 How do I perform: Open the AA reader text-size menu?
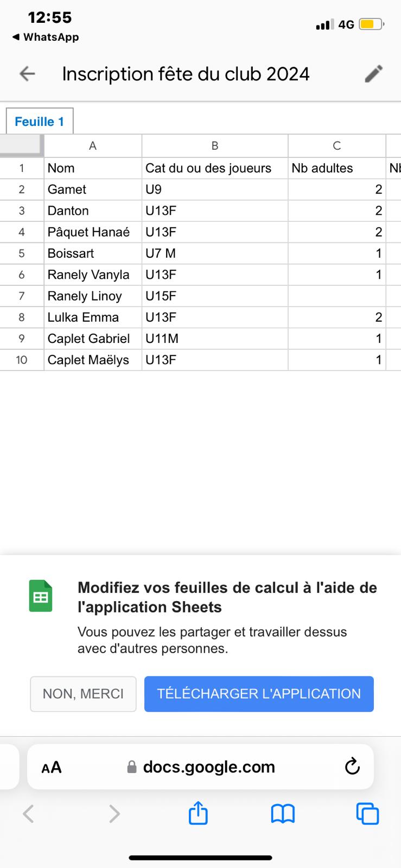[x=52, y=767]
